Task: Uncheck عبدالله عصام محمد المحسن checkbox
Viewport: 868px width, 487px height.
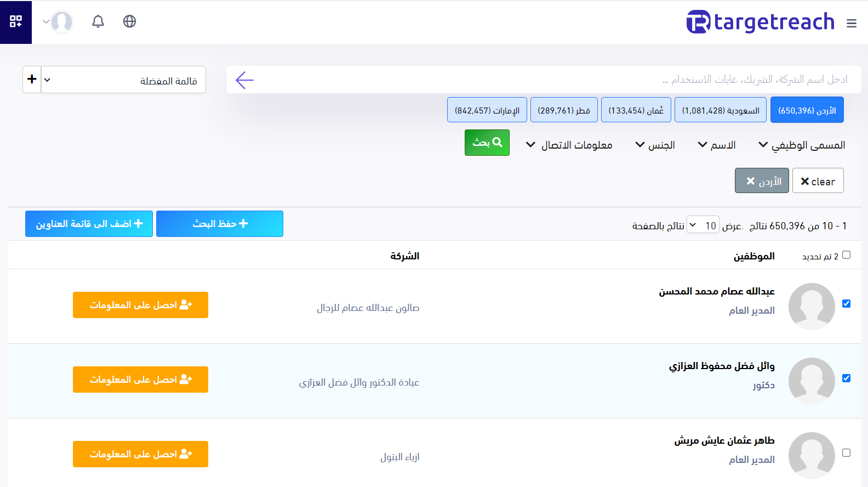Action: click(846, 304)
